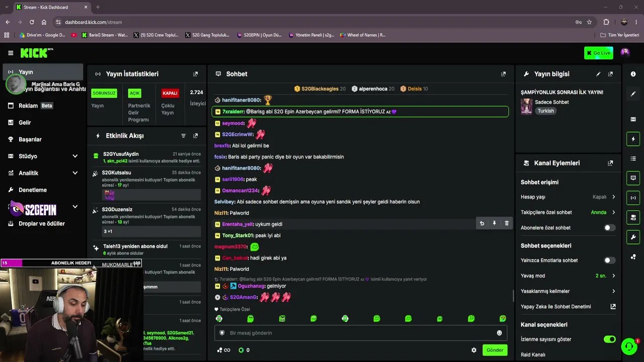Bookmark this page with the star icon
This screenshot has height=362, width=644.
pyautogui.click(x=589, y=22)
